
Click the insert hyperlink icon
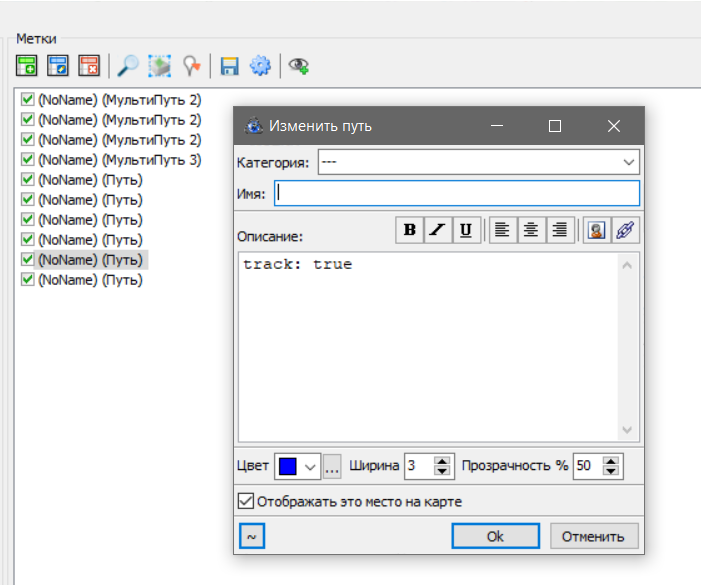[626, 230]
